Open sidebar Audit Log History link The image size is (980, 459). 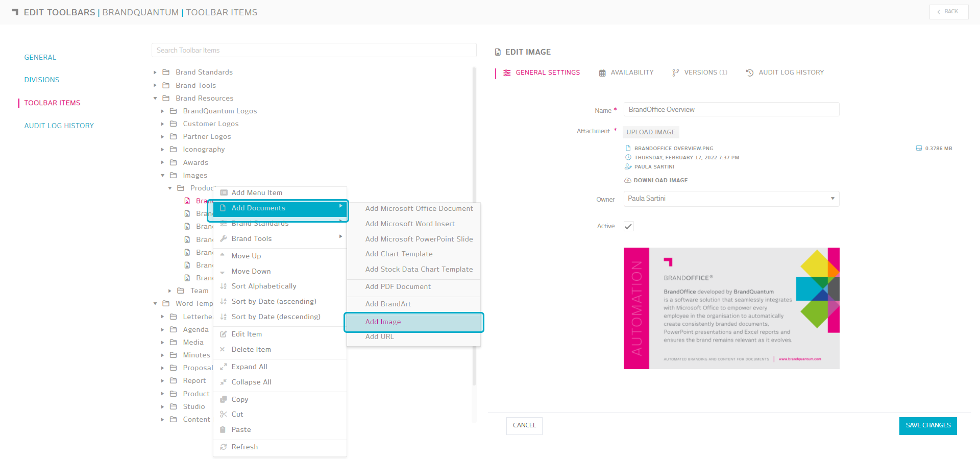click(59, 126)
